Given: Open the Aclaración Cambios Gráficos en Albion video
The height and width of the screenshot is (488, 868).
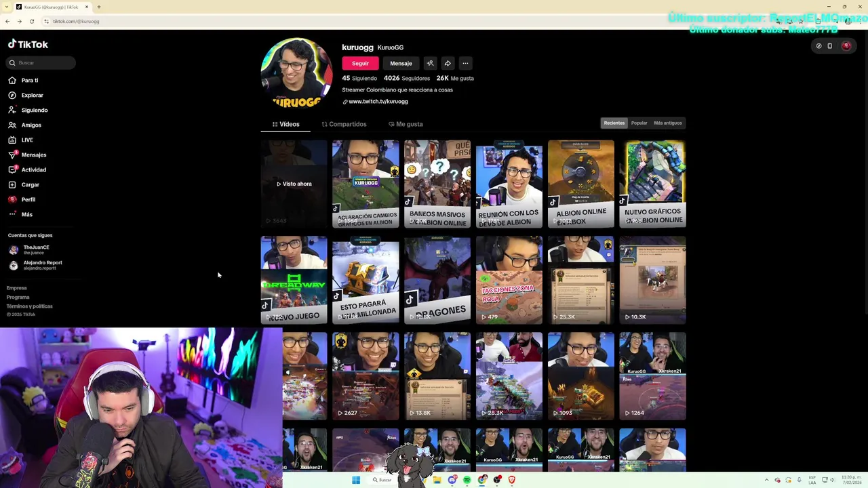Looking at the screenshot, I should coord(366,184).
